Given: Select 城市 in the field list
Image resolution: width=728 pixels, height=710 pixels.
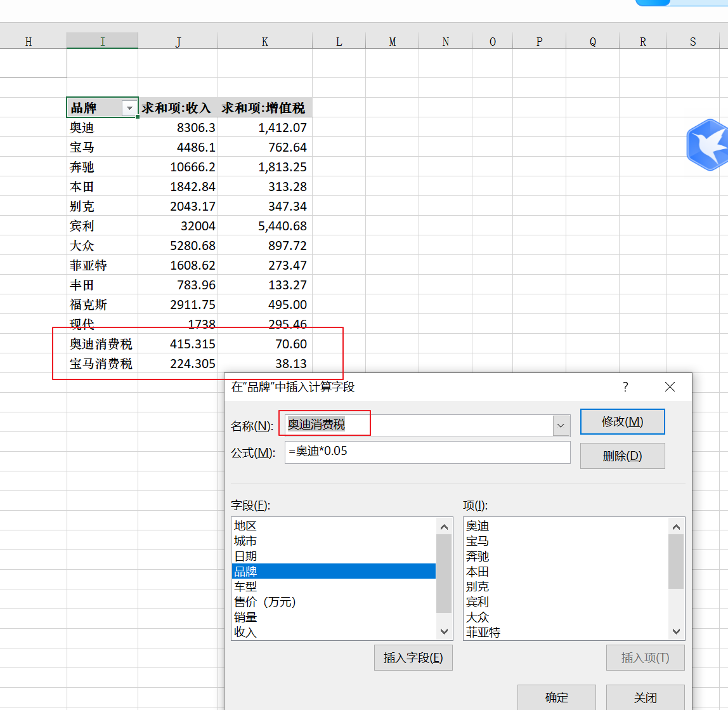Looking at the screenshot, I should pos(334,541).
